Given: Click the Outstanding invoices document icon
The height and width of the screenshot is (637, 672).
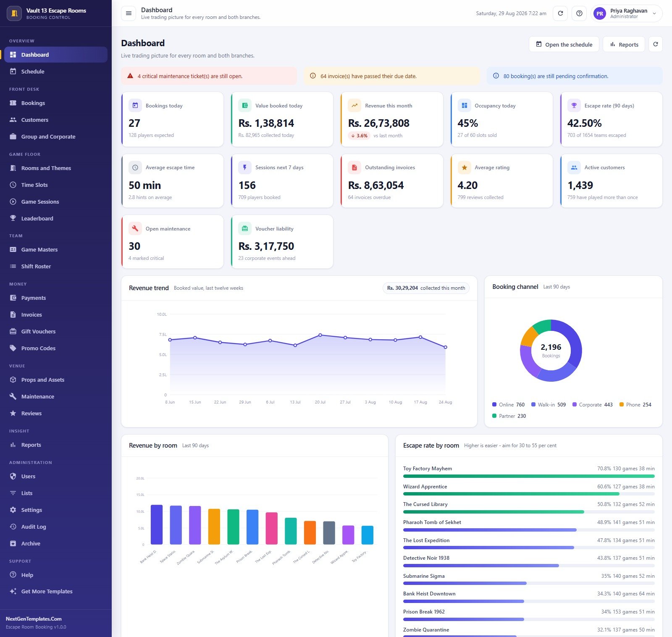Looking at the screenshot, I should (x=354, y=168).
